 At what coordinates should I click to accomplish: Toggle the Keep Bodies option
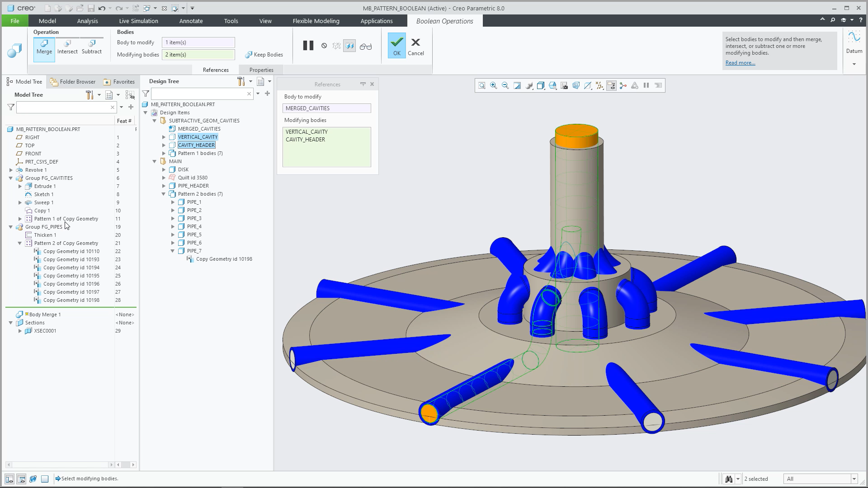[264, 55]
